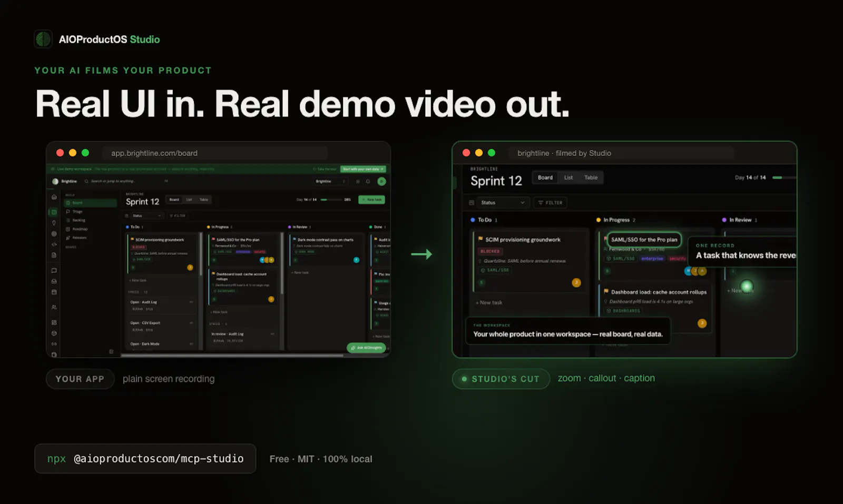
Task: Switch to the List tab in the filmed by Studio window
Action: 568,177
